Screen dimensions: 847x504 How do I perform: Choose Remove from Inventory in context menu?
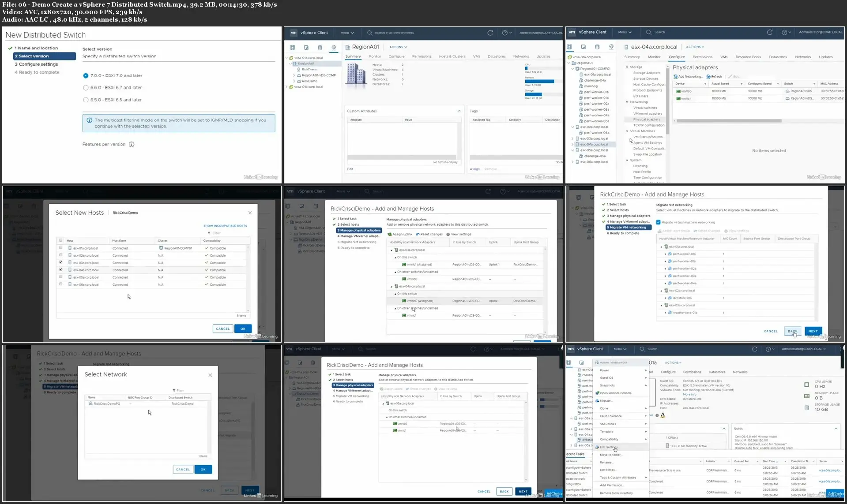617,493
